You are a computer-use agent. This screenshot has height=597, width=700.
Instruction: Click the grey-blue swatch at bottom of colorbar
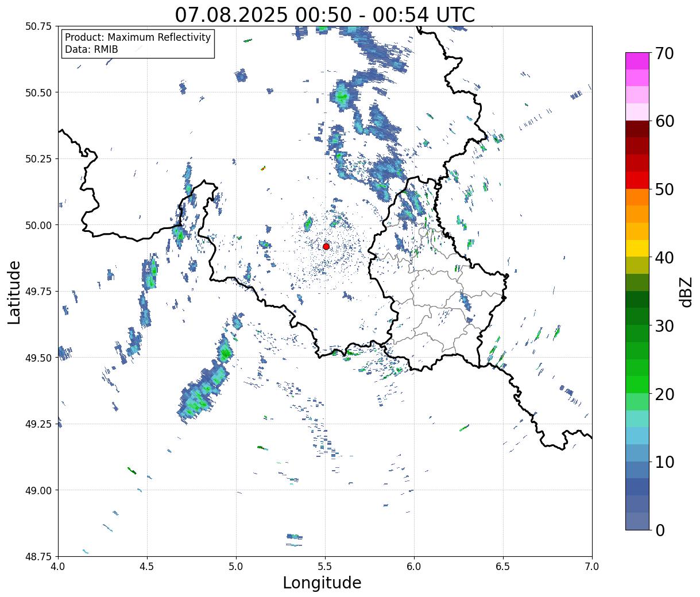tap(637, 521)
